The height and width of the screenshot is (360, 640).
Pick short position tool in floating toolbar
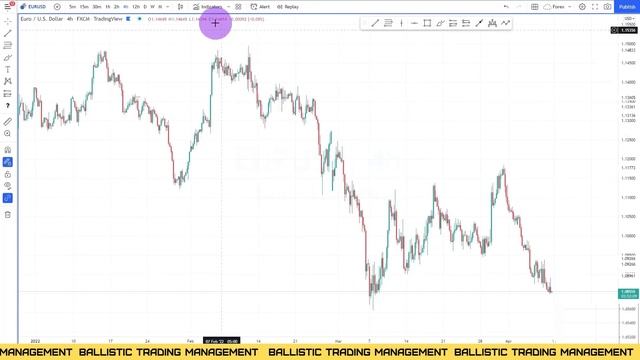[x=466, y=23]
